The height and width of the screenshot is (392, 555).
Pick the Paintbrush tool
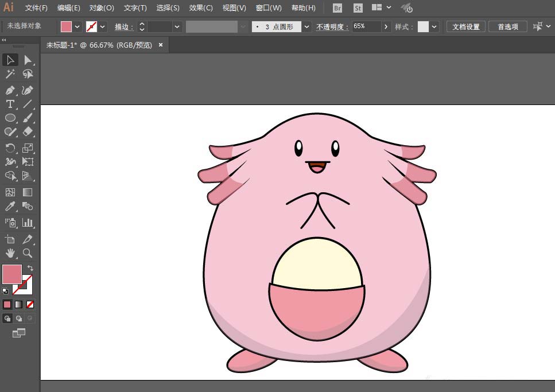pos(28,118)
